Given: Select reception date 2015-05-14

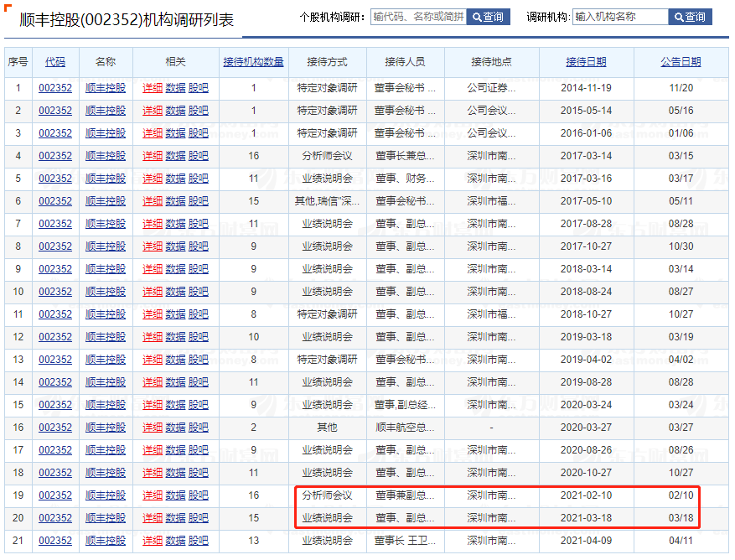Looking at the screenshot, I should point(587,111).
